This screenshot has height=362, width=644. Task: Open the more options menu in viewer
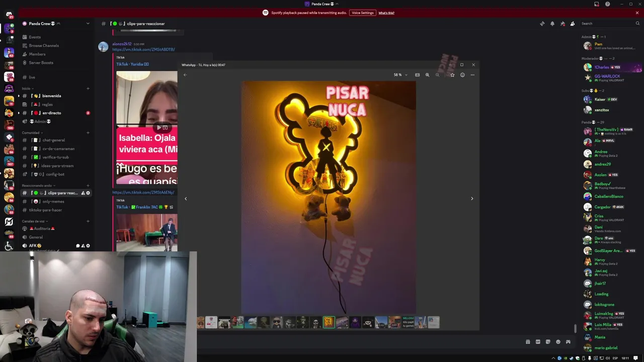click(x=472, y=75)
